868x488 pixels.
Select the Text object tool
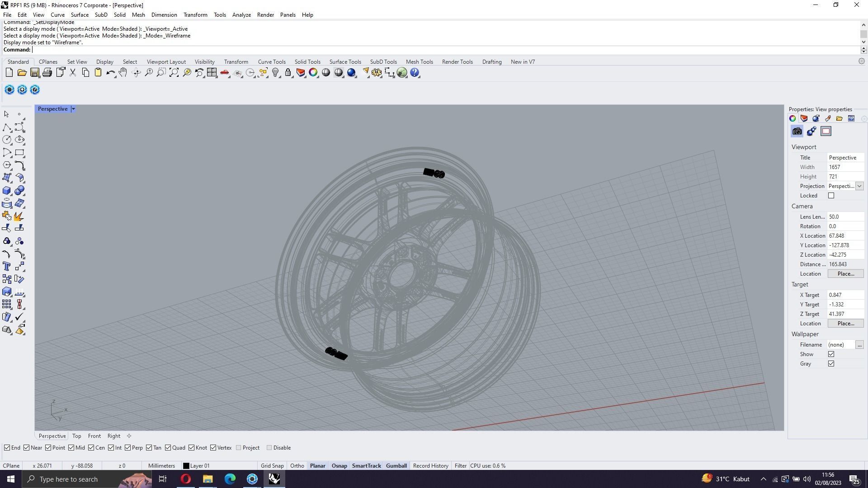click(7, 267)
